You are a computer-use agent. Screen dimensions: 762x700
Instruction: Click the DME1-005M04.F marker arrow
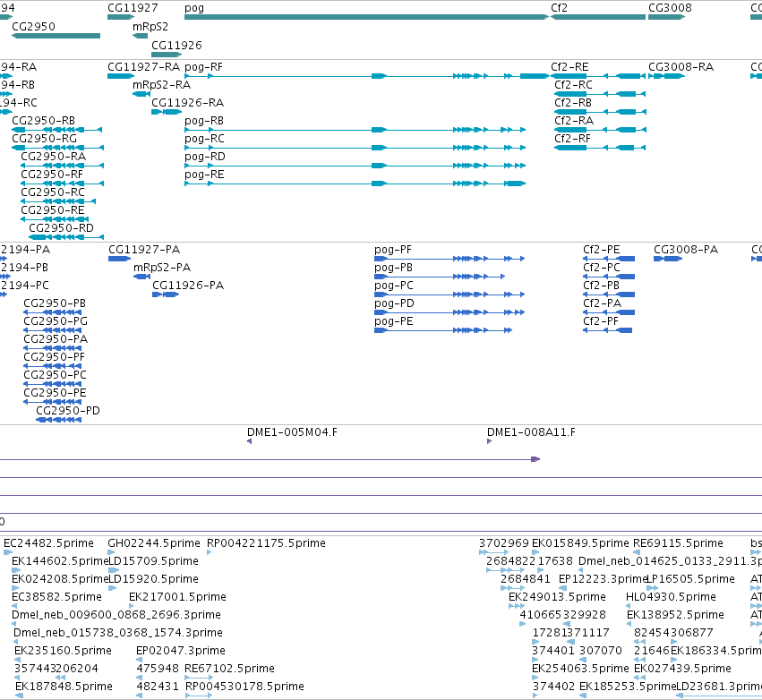tap(249, 441)
